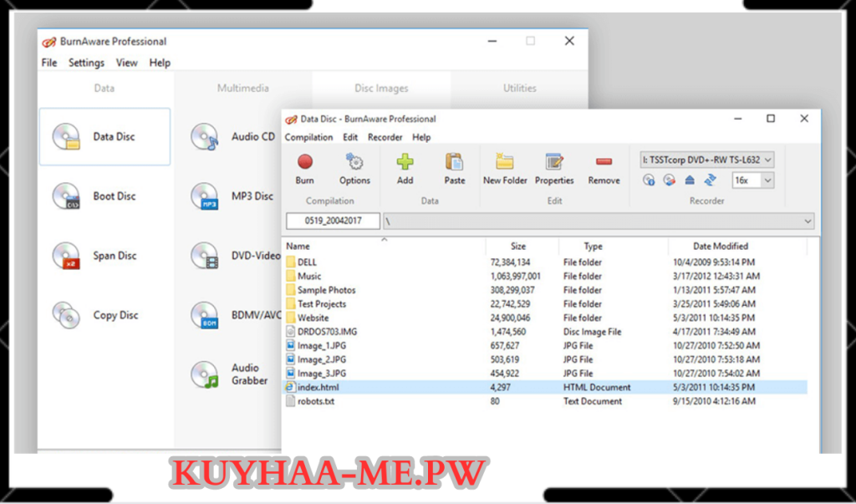Click the refresh drives icon in Recorder
The width and height of the screenshot is (856, 504).
[x=711, y=181]
